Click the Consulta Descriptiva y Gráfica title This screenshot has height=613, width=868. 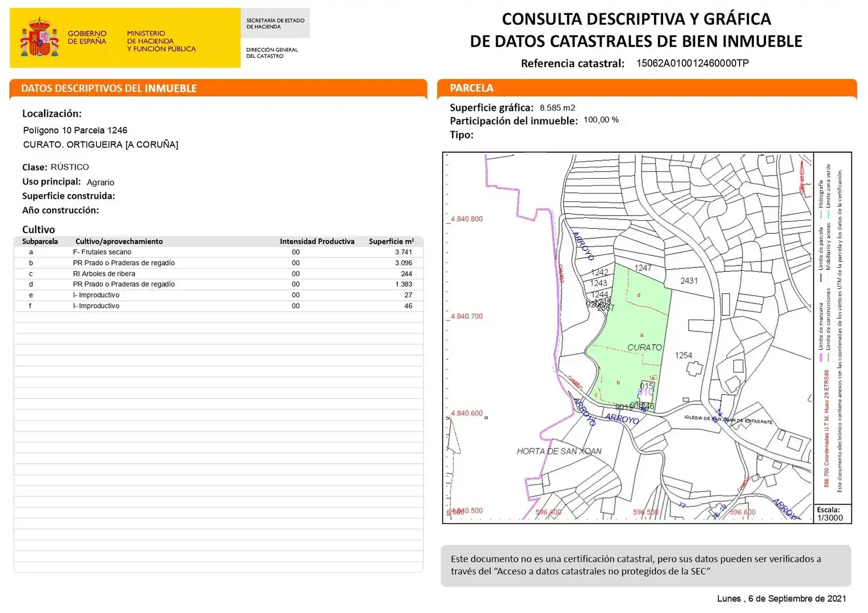(636, 30)
